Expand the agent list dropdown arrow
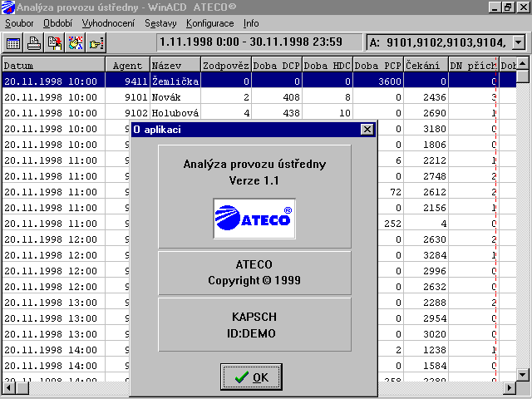Viewport: 532px width, 399px height. click(518, 42)
